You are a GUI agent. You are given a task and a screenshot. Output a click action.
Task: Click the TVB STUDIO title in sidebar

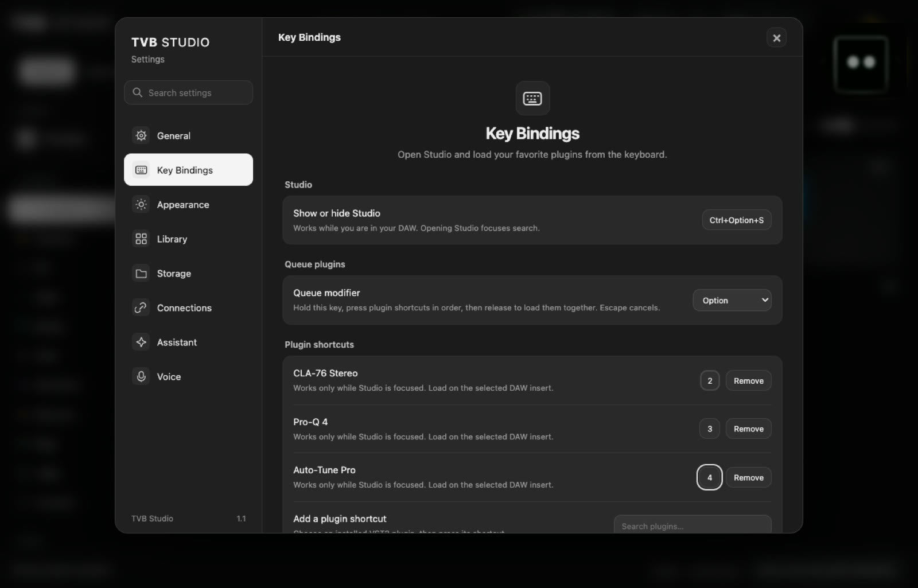click(170, 42)
